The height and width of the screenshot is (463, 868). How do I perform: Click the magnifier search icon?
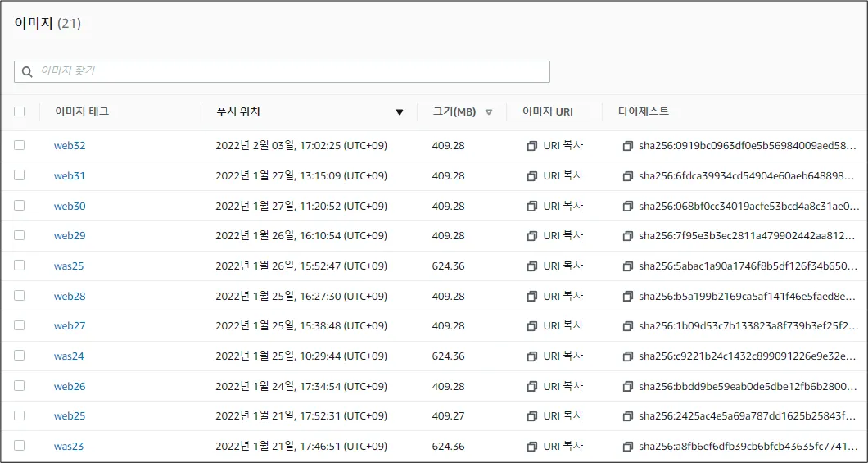[28, 72]
